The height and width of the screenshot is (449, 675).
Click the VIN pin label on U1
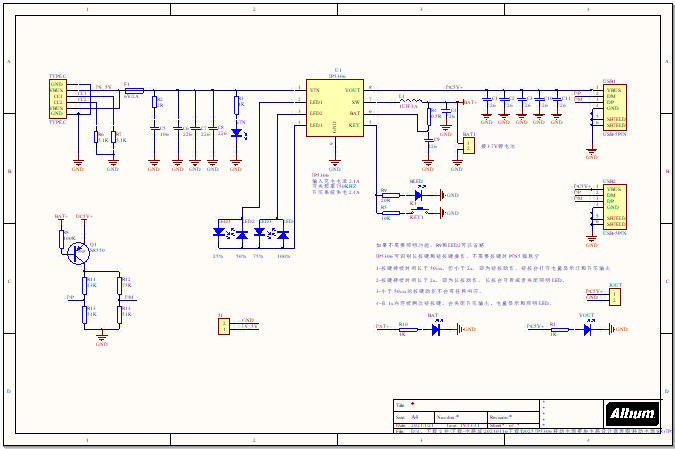click(x=315, y=90)
